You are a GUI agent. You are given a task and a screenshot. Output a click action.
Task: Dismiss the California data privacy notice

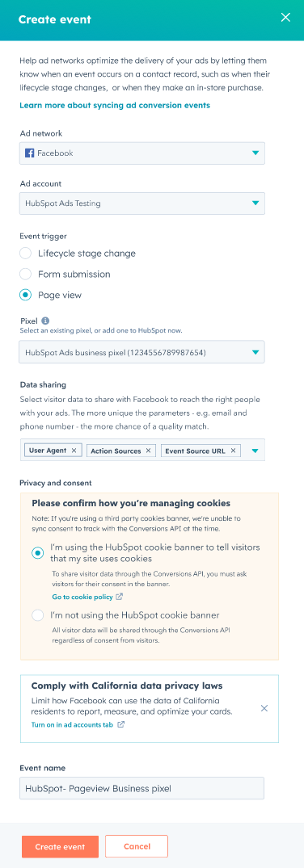pyautogui.click(x=264, y=708)
